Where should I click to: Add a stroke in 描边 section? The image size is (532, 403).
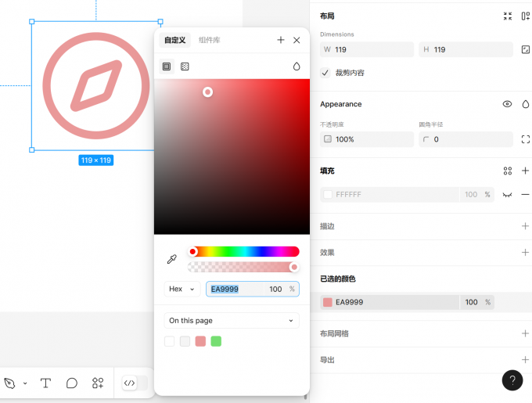[525, 226]
